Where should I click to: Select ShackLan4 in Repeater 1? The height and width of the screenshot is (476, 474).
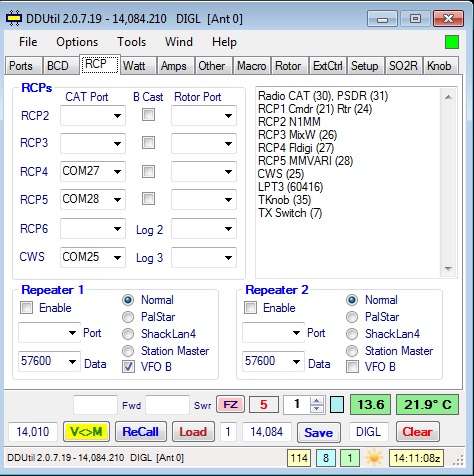[x=128, y=334]
